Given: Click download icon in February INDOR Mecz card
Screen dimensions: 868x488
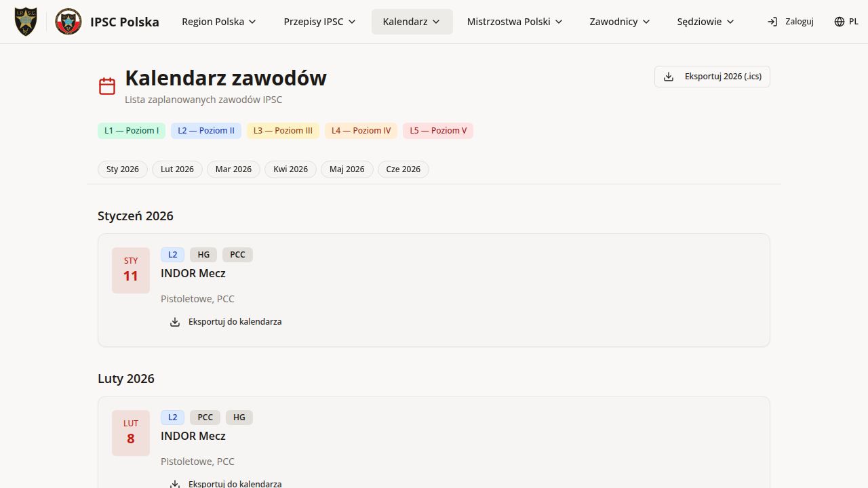Looking at the screenshot, I should [175, 484].
